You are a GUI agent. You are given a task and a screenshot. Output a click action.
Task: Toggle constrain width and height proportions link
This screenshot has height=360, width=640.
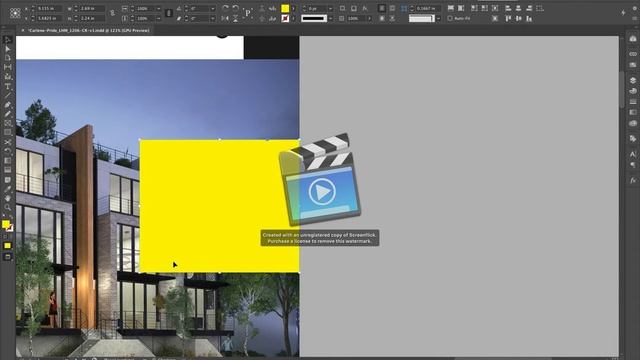point(112,13)
